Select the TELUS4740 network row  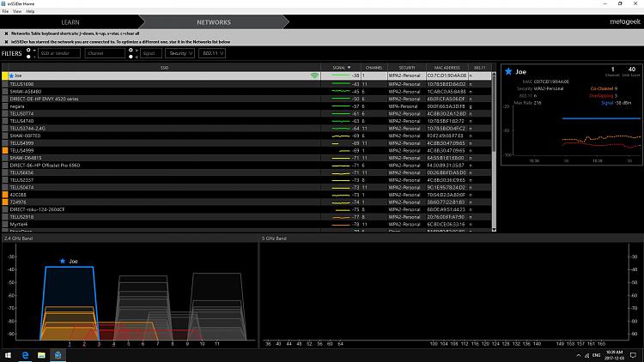(x=246, y=121)
